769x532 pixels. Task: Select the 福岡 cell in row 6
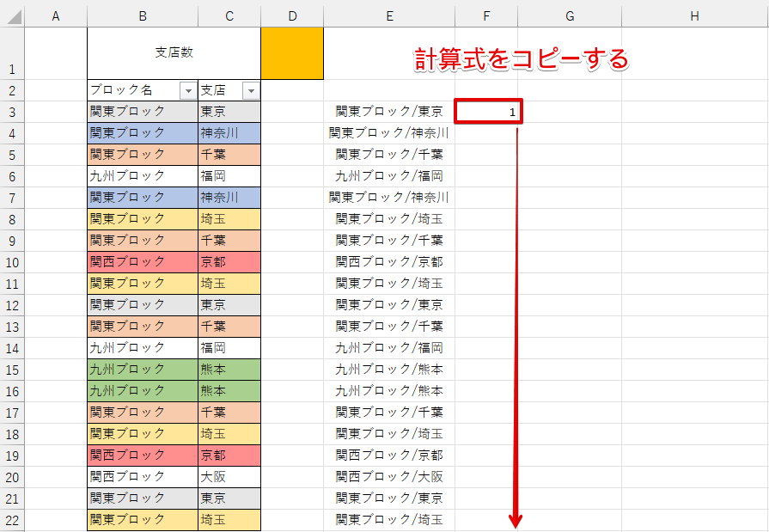click(229, 176)
